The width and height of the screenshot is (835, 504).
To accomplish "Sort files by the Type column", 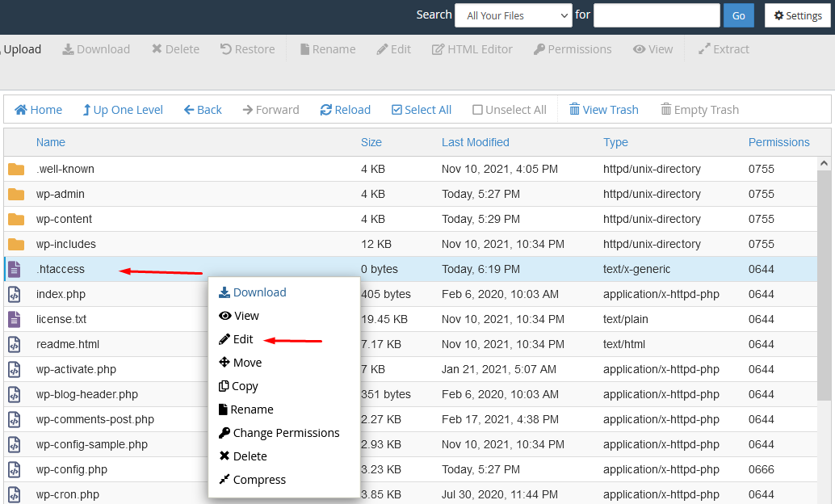I will click(x=615, y=142).
